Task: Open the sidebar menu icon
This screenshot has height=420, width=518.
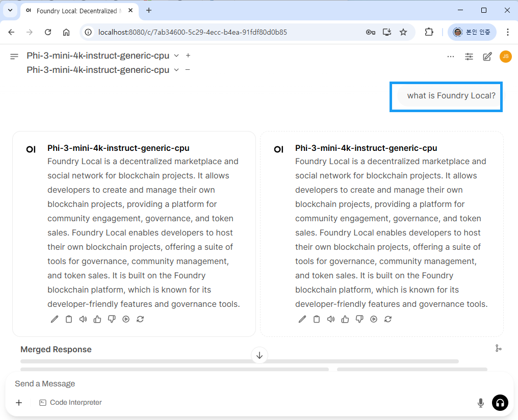Action: [x=14, y=57]
